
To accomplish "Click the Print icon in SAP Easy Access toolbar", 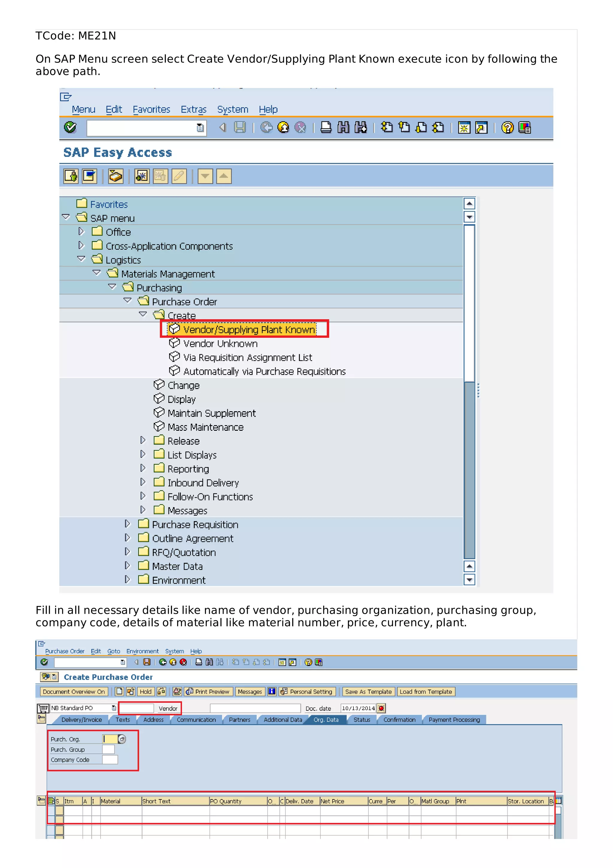I will tap(326, 127).
